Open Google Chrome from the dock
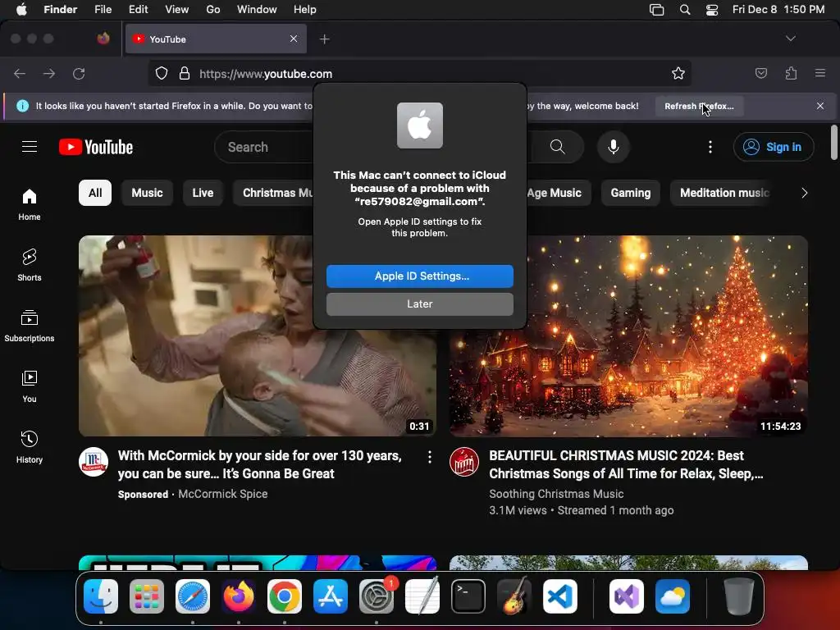The width and height of the screenshot is (840, 630). pos(285,596)
